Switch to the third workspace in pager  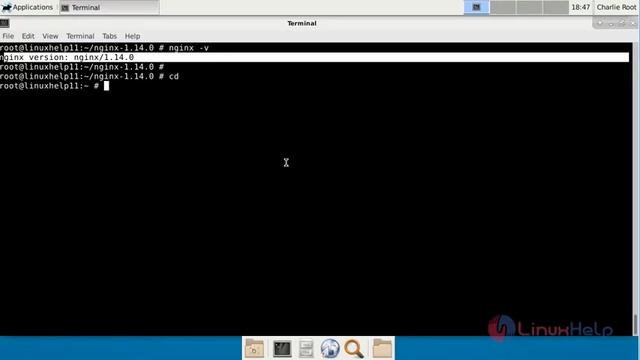point(529,7)
